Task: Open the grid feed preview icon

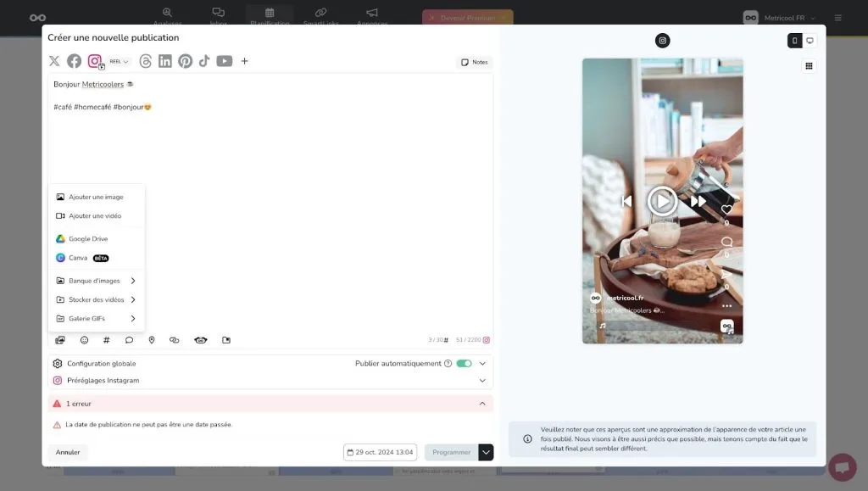Action: click(x=809, y=66)
